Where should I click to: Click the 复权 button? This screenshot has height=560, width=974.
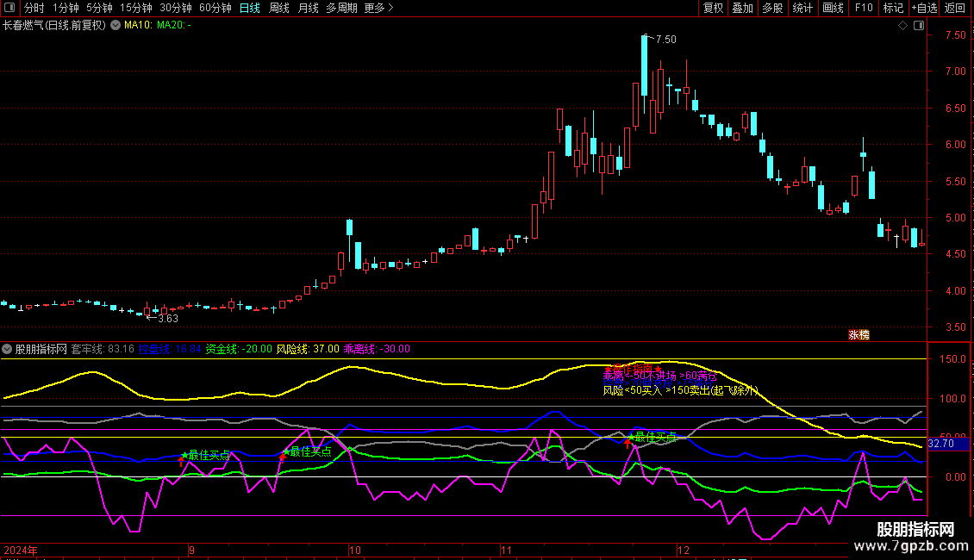click(714, 9)
